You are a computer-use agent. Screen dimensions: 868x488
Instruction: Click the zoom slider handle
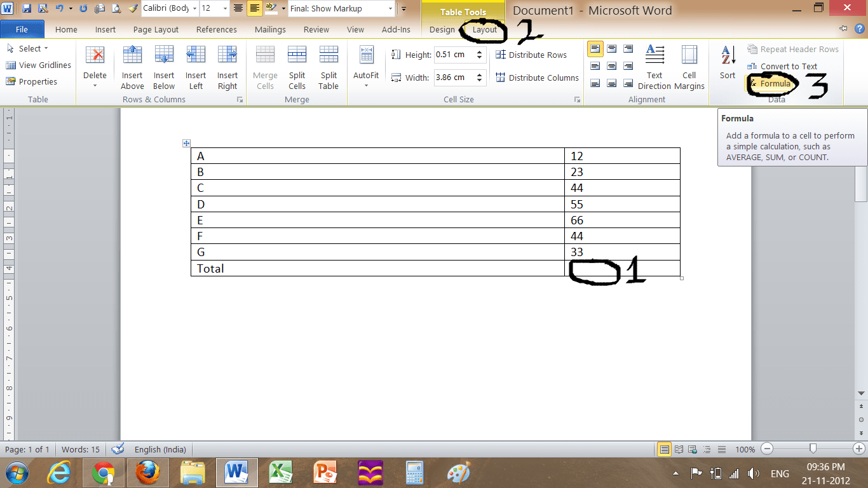point(813,449)
